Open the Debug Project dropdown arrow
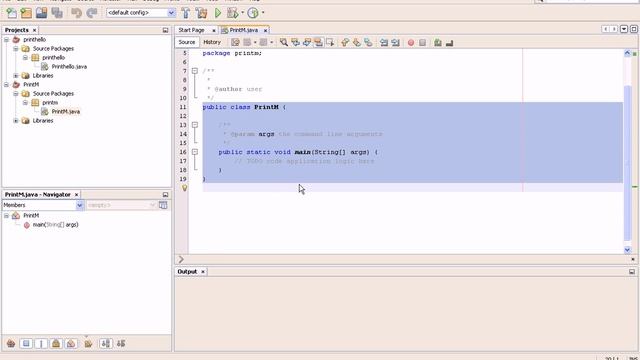640x360 pixels. pyautogui.click(x=242, y=13)
